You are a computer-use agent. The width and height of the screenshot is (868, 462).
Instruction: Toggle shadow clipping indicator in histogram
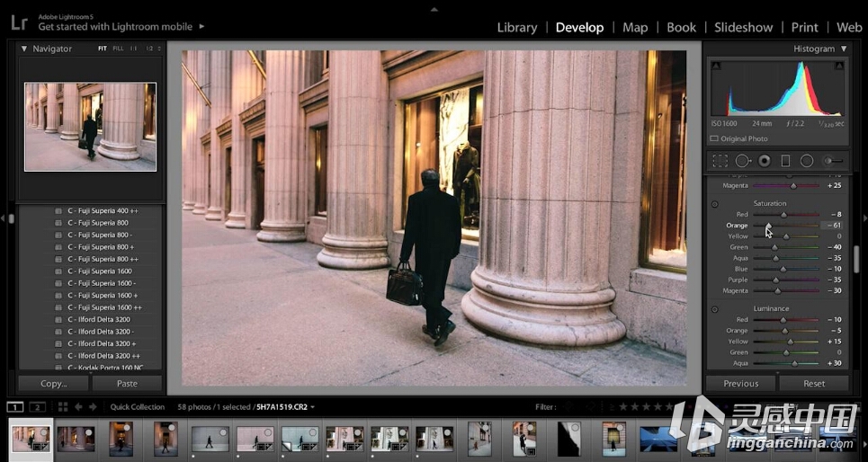(716, 67)
